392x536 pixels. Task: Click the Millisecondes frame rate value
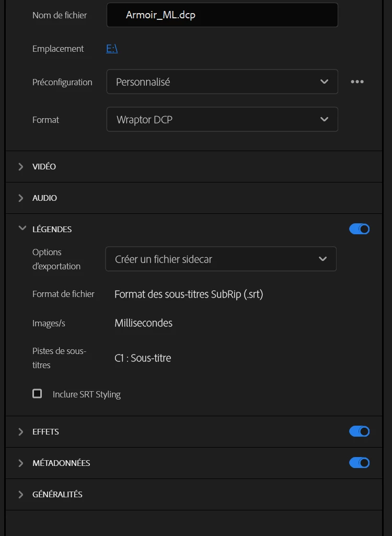click(x=144, y=323)
